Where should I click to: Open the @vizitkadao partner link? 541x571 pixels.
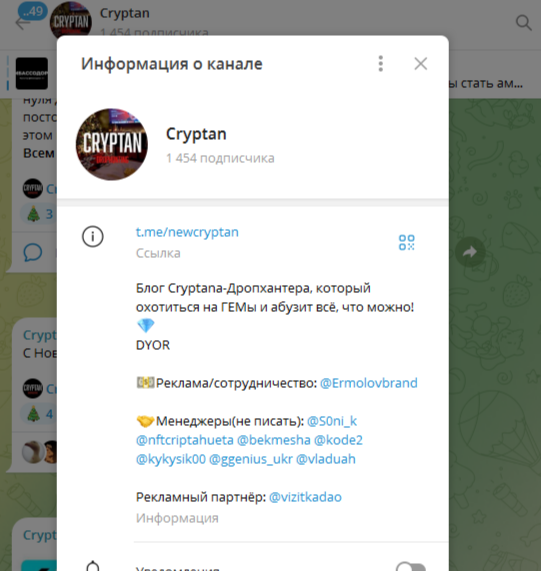coord(305,497)
